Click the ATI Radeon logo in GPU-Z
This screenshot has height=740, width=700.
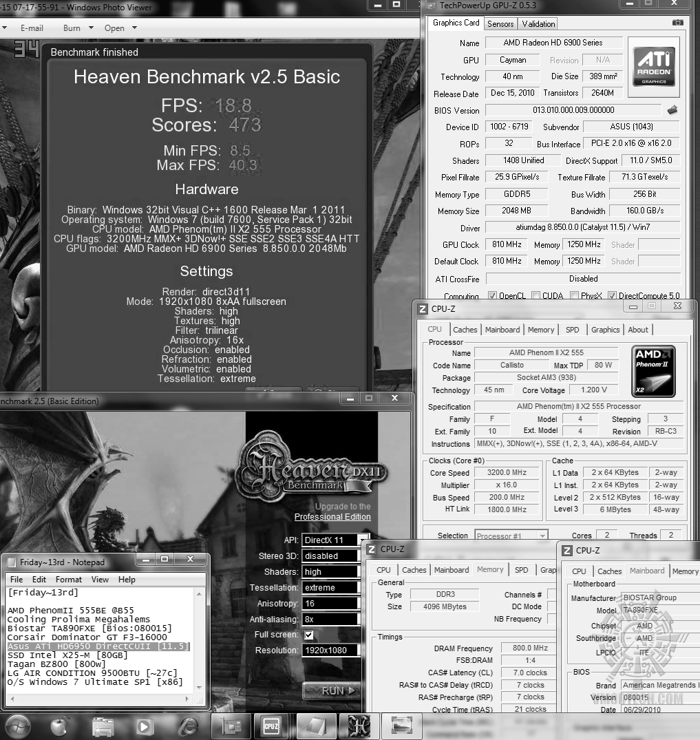pyautogui.click(x=654, y=67)
